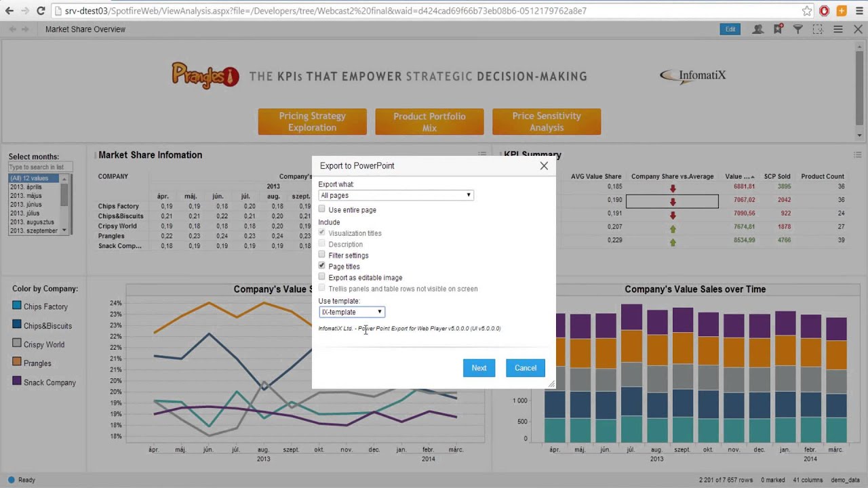Cancel the PowerPoint export
The height and width of the screenshot is (488, 868).
tap(526, 368)
